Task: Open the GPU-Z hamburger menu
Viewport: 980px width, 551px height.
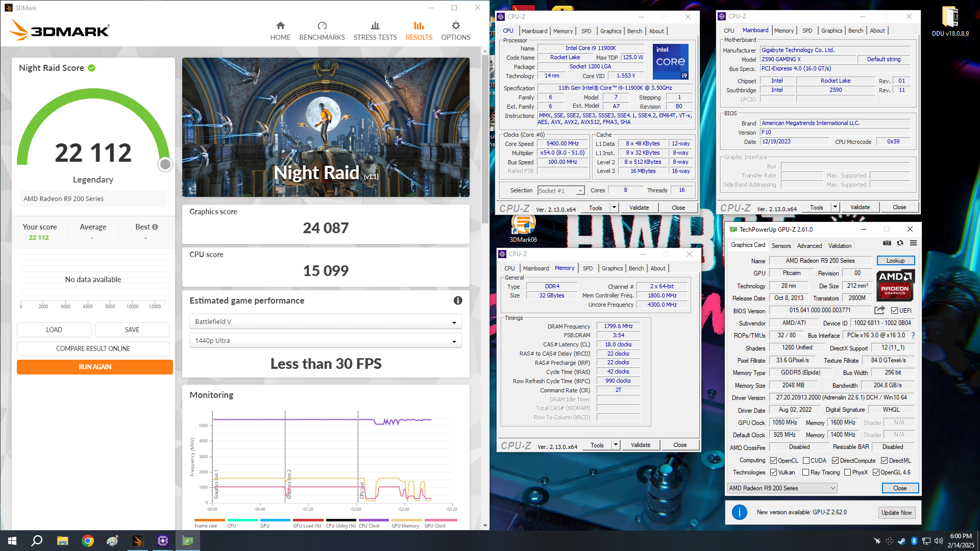Action: click(913, 243)
